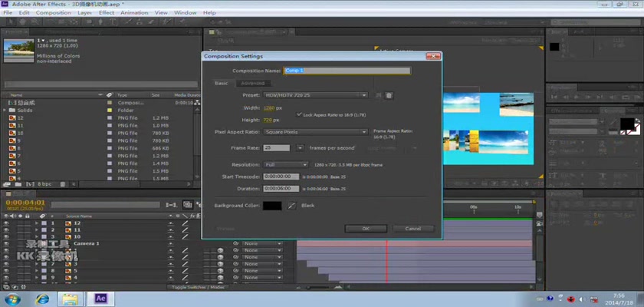Click OK in Composition Settings
Image resolution: width=644 pixels, height=307 pixels.
366,229
